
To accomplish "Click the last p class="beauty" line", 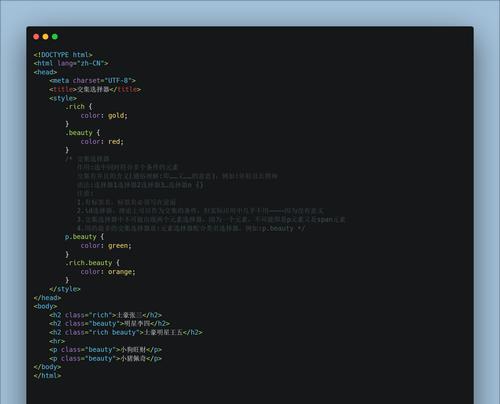I will click(106, 358).
